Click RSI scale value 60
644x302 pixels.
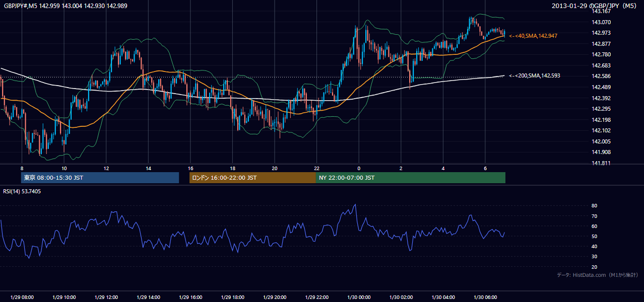tap(594, 226)
